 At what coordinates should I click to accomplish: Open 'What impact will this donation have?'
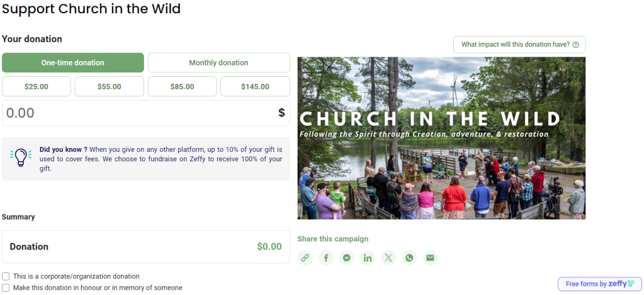pos(519,45)
